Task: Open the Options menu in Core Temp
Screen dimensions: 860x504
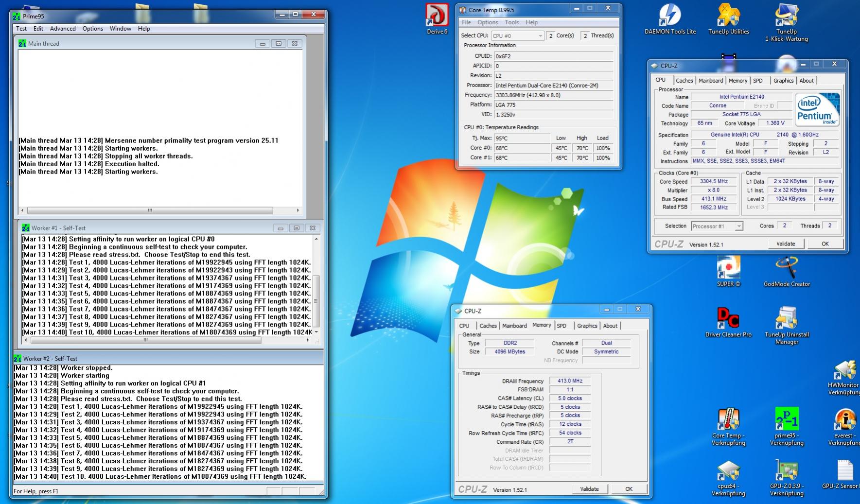Action: coord(488,22)
